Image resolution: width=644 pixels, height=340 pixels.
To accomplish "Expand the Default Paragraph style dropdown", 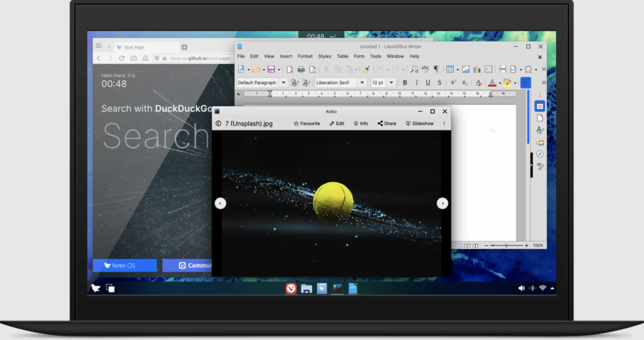I will (x=283, y=83).
